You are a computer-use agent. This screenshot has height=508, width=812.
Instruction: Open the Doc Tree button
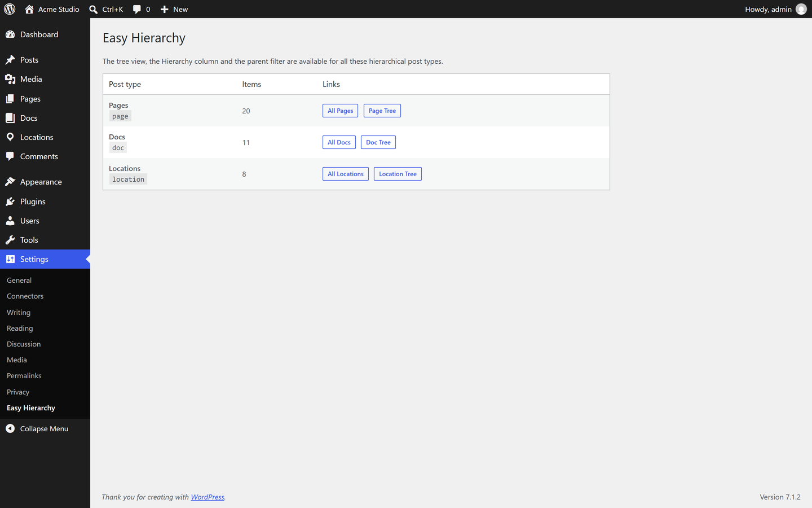[x=378, y=142]
